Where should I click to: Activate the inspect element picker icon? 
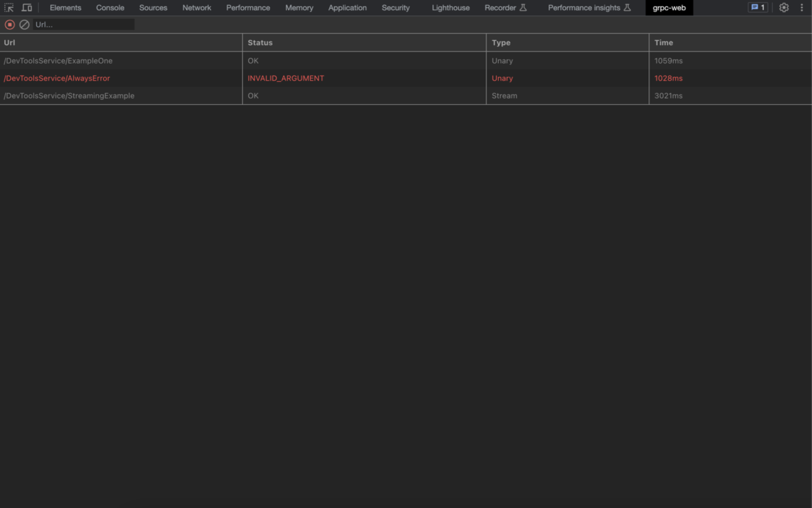[9, 8]
